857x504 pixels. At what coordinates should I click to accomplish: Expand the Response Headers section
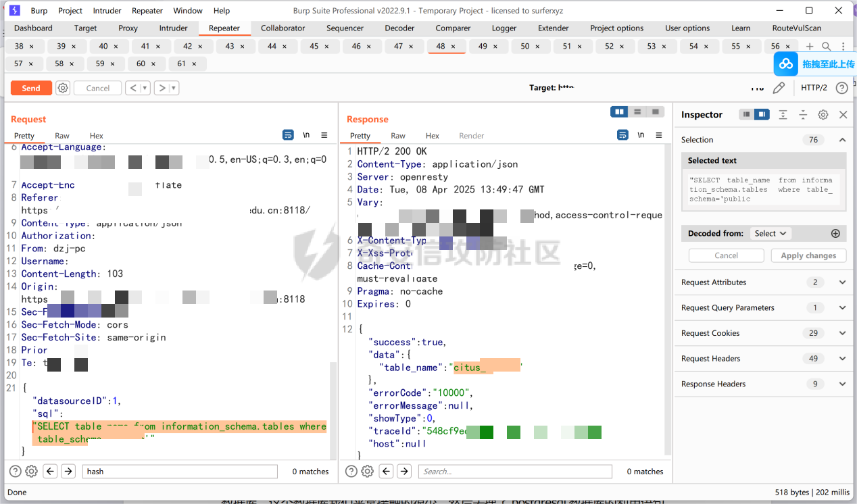click(842, 384)
